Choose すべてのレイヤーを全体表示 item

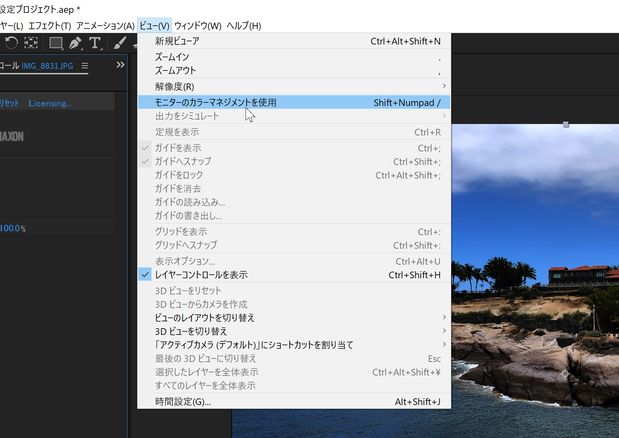pyautogui.click(x=294, y=386)
